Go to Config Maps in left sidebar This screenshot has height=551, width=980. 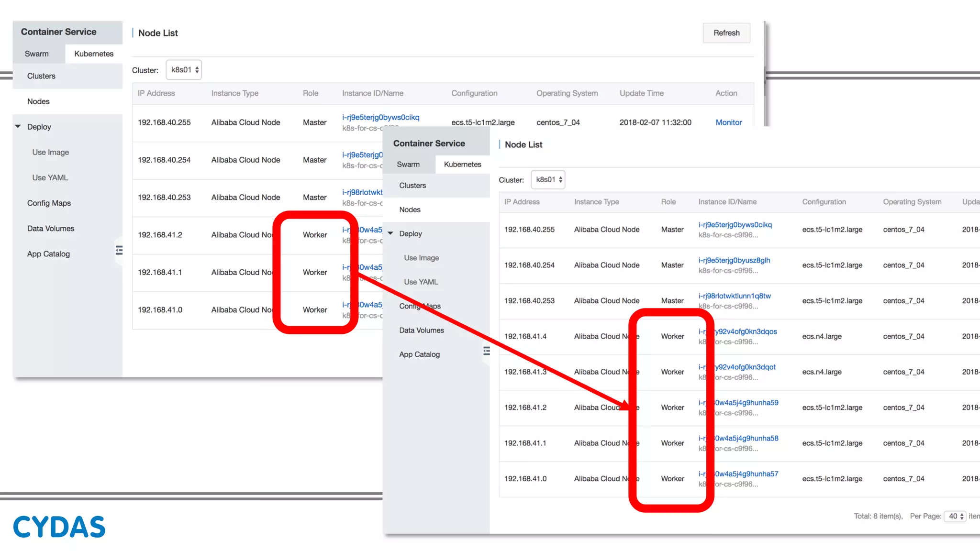point(49,203)
